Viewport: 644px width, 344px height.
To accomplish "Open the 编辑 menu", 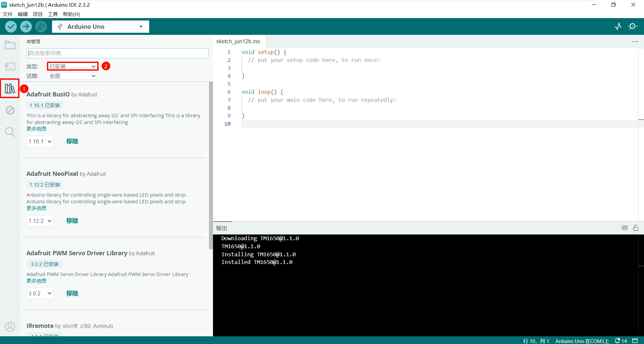I will pos(22,14).
